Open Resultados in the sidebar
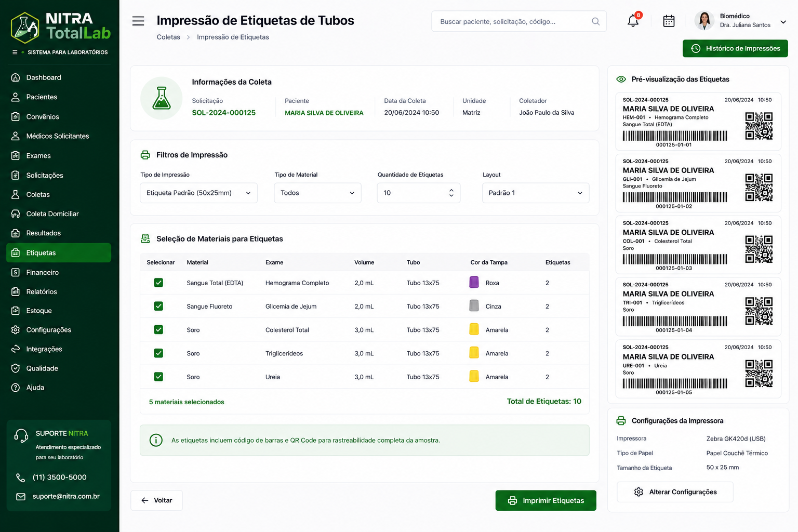This screenshot has height=532, width=798. (x=59, y=233)
